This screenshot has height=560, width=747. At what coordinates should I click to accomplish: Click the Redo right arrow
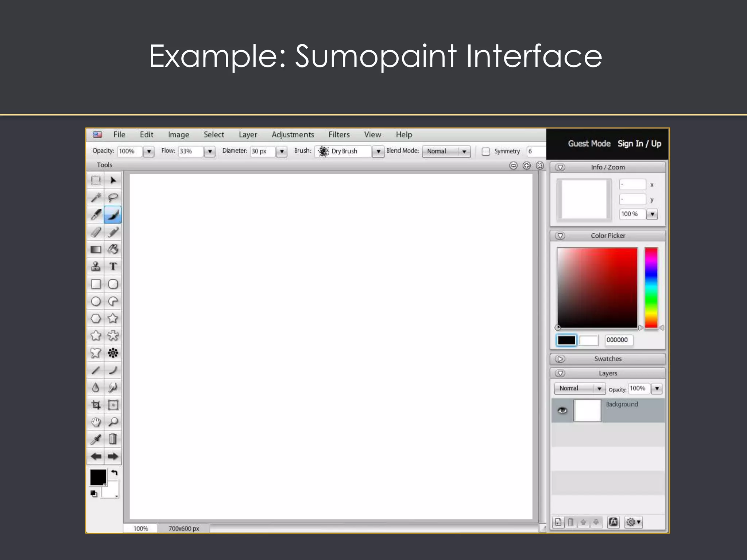113,456
